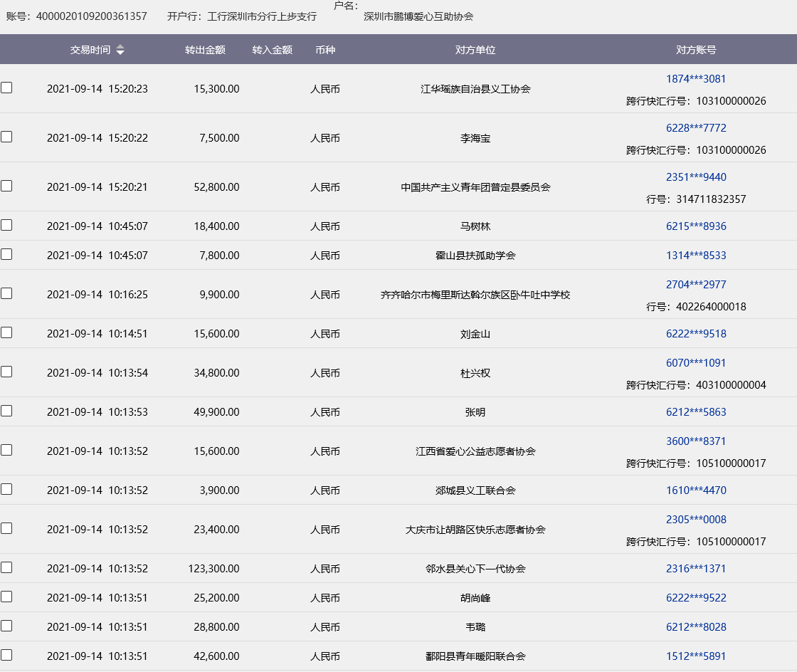This screenshot has width=797, height=672.
Task: Check the box for 15,300.00 transaction row
Action: tap(6, 88)
